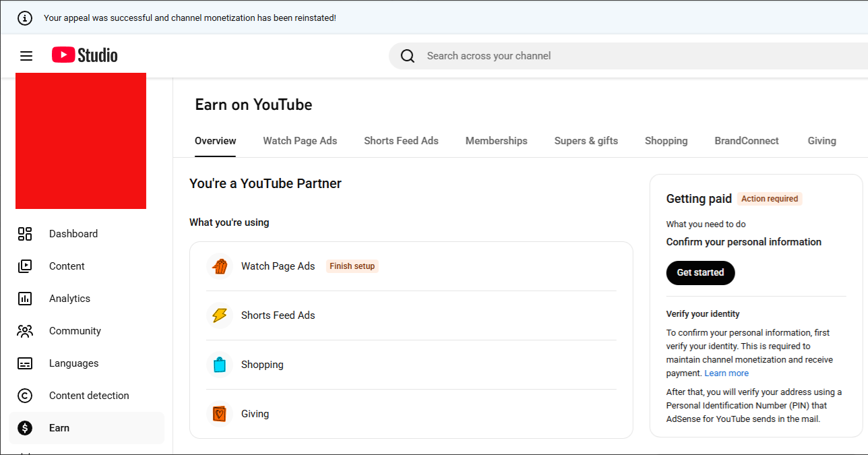Image resolution: width=868 pixels, height=455 pixels.
Task: Switch to the Memberships tab
Action: pyautogui.click(x=496, y=141)
